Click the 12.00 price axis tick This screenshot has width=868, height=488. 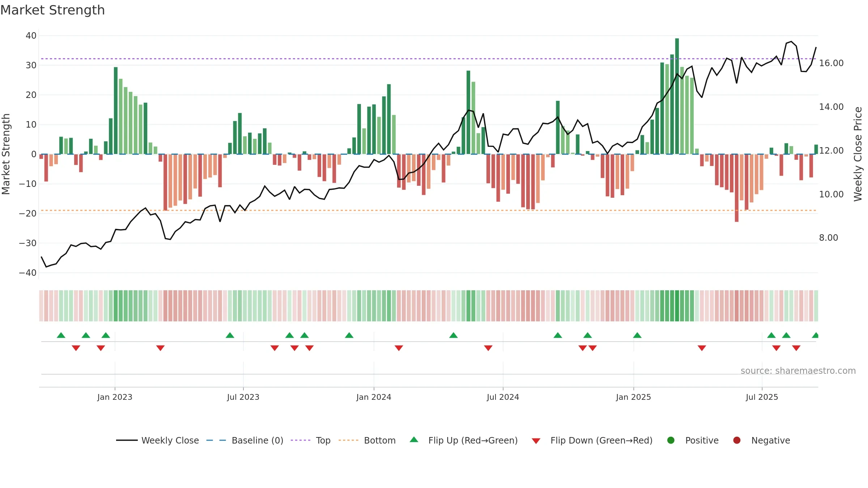(x=831, y=151)
